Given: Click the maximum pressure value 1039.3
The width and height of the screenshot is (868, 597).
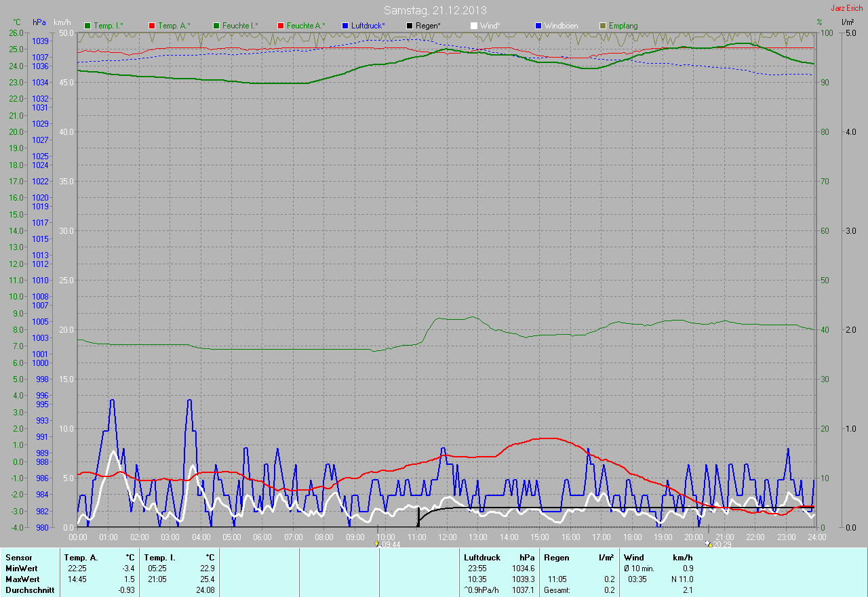Looking at the screenshot, I should (x=524, y=579).
